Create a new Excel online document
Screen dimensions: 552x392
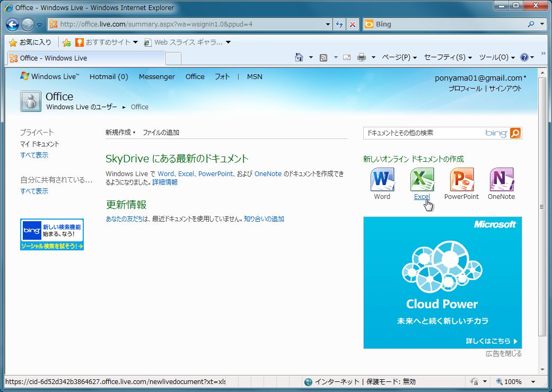422,184
